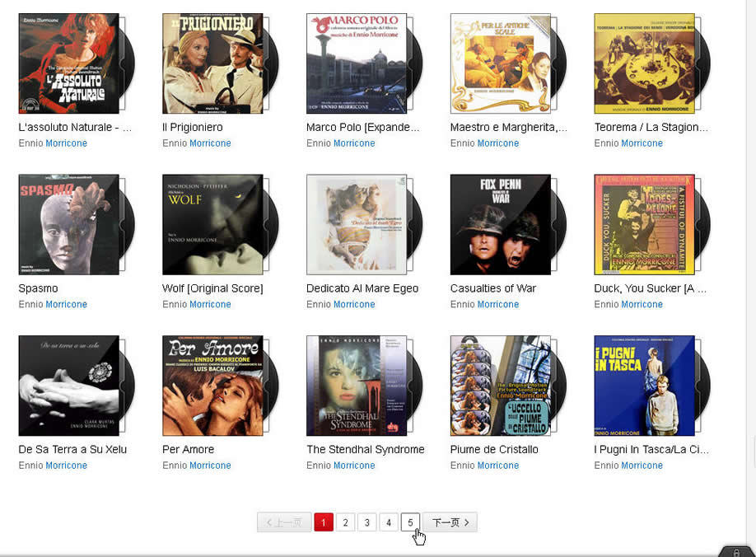The width and height of the screenshot is (756, 557).
Task: Click the 下一页 next page button
Action: pyautogui.click(x=450, y=522)
